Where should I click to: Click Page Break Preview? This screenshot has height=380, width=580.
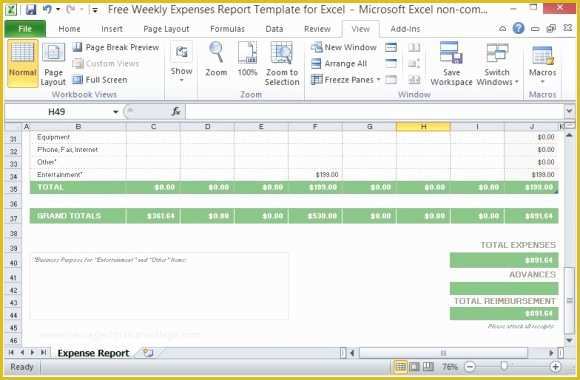tap(115, 47)
